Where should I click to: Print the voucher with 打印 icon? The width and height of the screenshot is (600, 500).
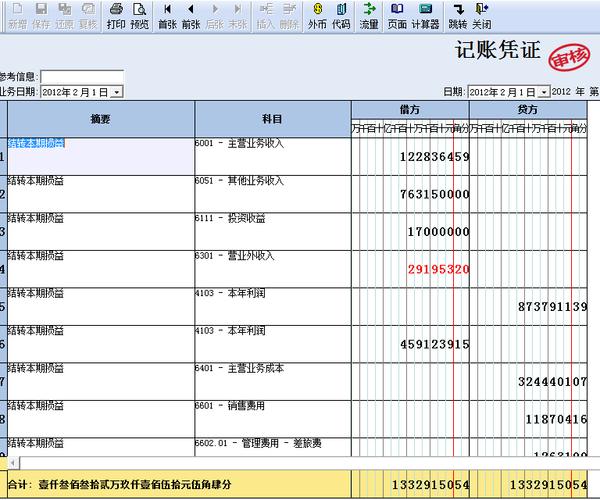pyautogui.click(x=116, y=16)
